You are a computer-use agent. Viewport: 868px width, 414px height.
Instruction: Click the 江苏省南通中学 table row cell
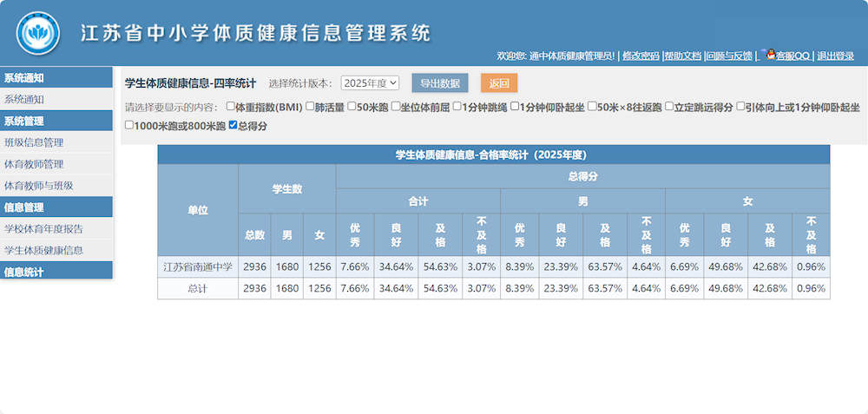coord(198,266)
